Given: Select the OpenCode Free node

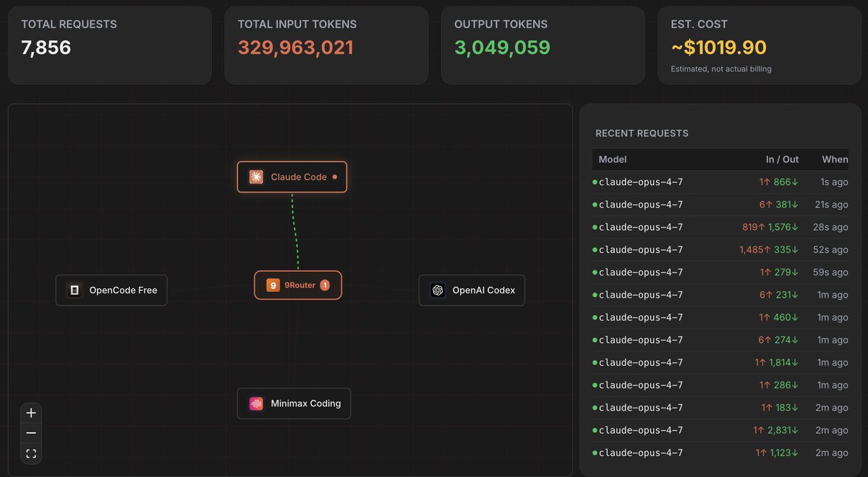Looking at the screenshot, I should tap(111, 291).
